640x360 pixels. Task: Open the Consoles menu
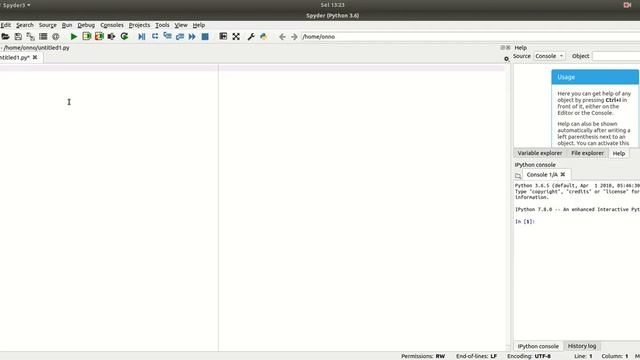112,25
